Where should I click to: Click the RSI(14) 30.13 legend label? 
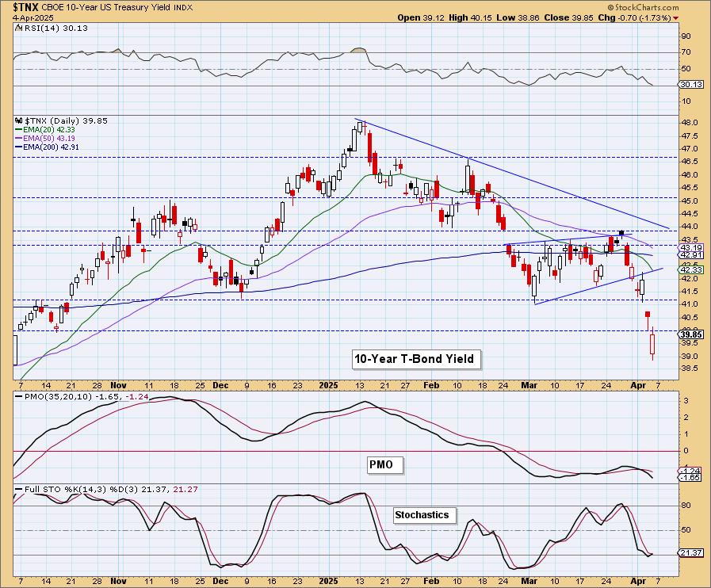click(x=55, y=28)
